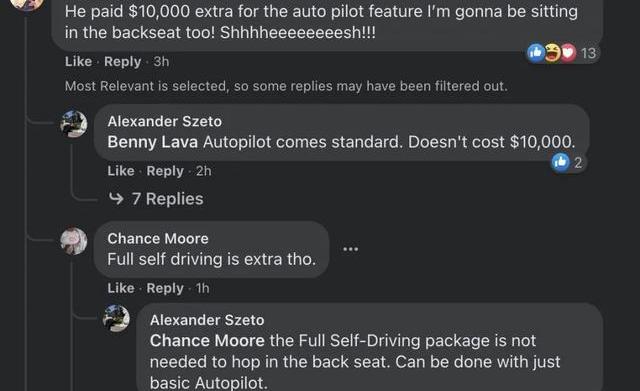Viewport: 640px width, 391px height.
Task: Click the 3h timestamp on the top comment
Action: (161, 62)
